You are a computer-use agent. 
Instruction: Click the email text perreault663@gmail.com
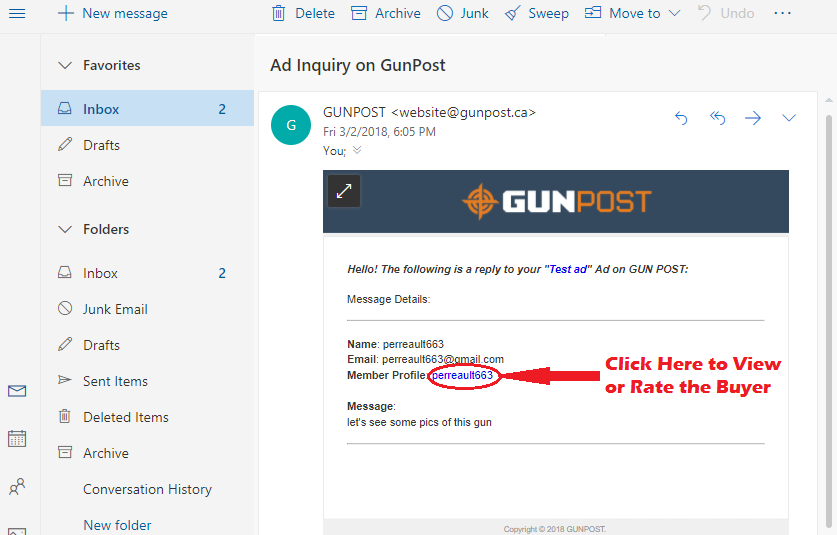coord(443,359)
